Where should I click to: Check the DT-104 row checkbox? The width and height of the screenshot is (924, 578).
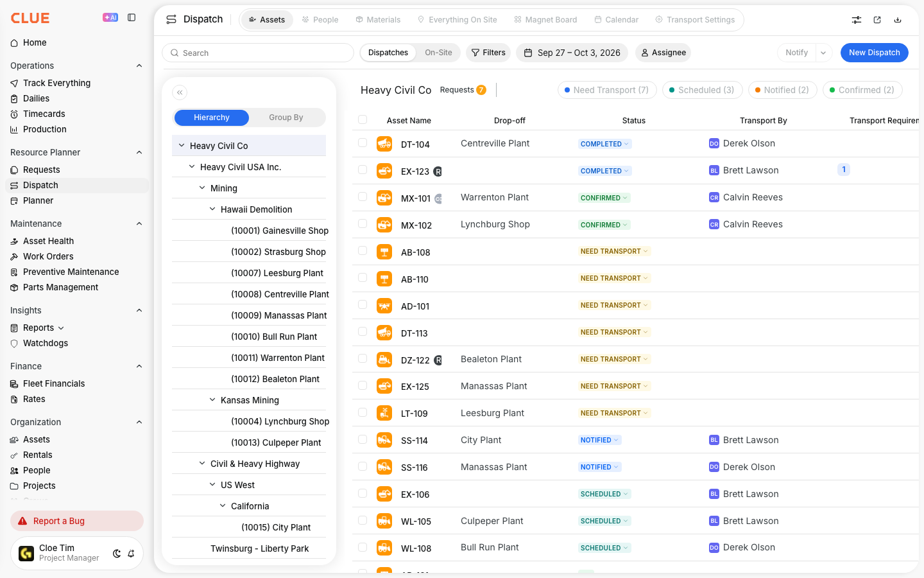pyautogui.click(x=363, y=143)
